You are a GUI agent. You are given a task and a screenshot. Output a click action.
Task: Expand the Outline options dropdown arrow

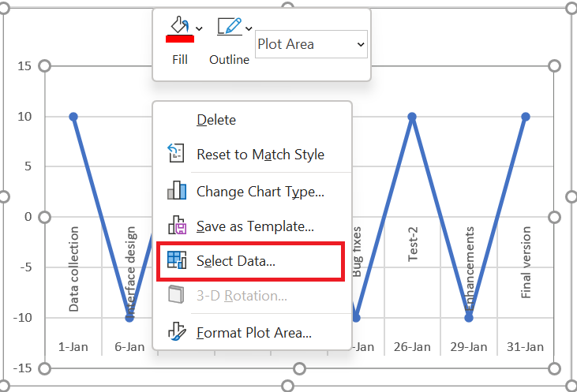(x=249, y=28)
